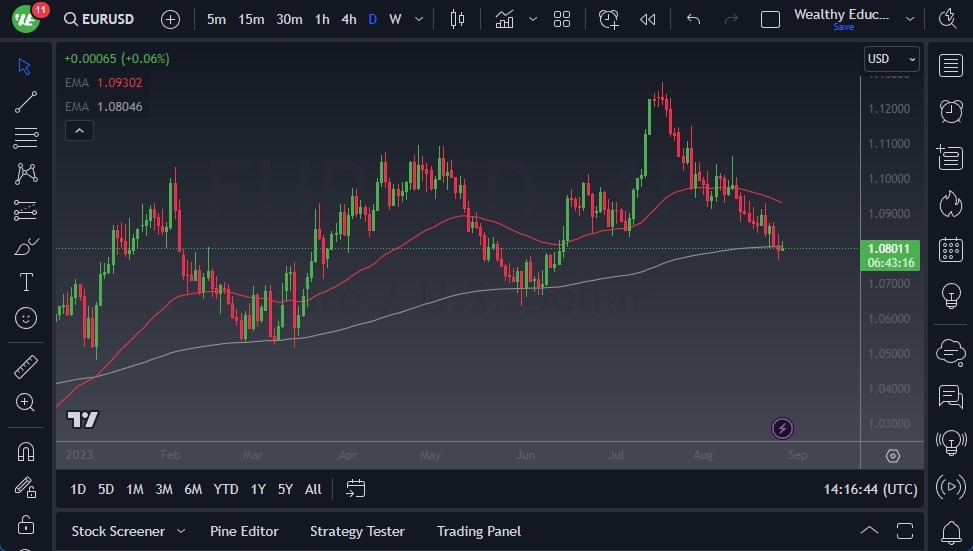This screenshot has width=973, height=551.
Task: Open the emoji icons tool
Action: (26, 318)
